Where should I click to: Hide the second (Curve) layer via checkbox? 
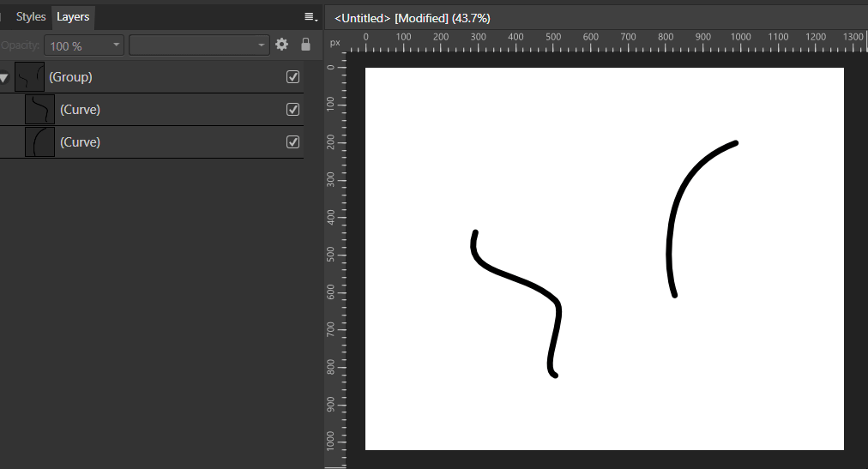click(x=292, y=142)
